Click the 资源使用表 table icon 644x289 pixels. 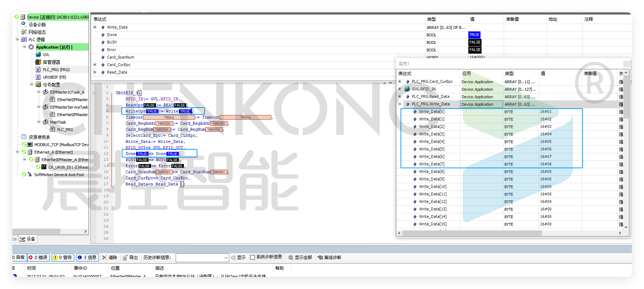click(x=24, y=137)
